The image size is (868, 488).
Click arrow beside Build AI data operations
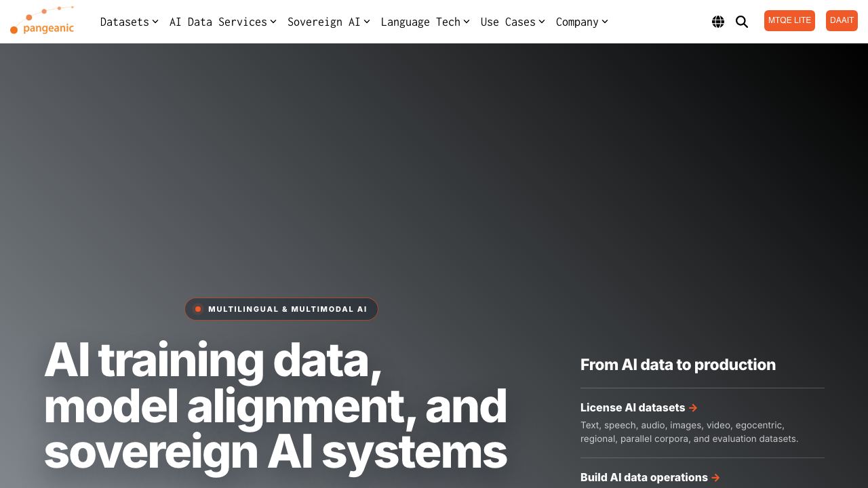715,478
